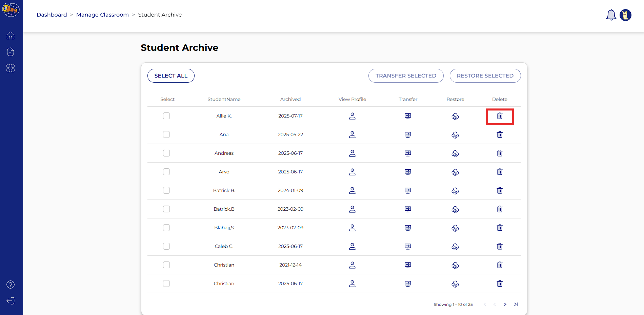Restore student Batrick B.
Image resolution: width=644 pixels, height=315 pixels.
coord(455,191)
